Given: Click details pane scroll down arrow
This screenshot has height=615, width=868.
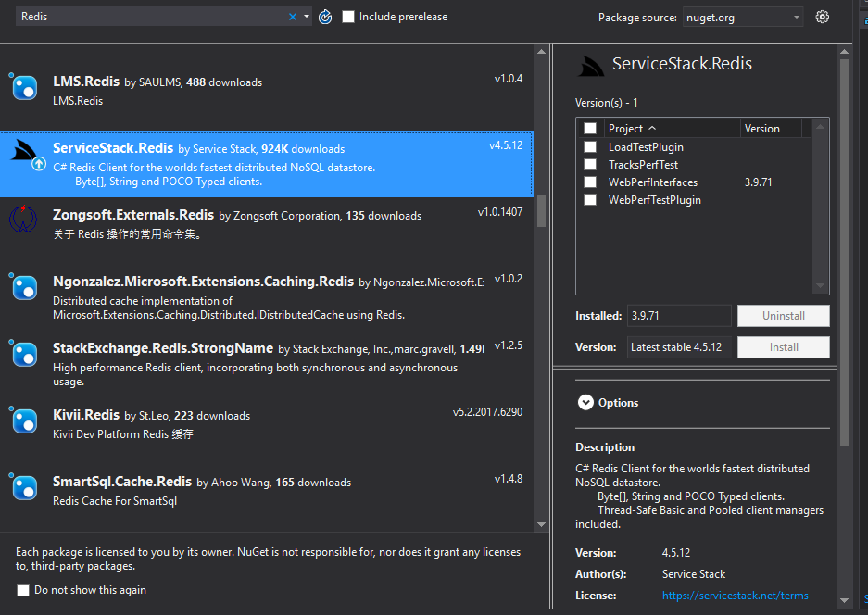Looking at the screenshot, I should 844,600.
